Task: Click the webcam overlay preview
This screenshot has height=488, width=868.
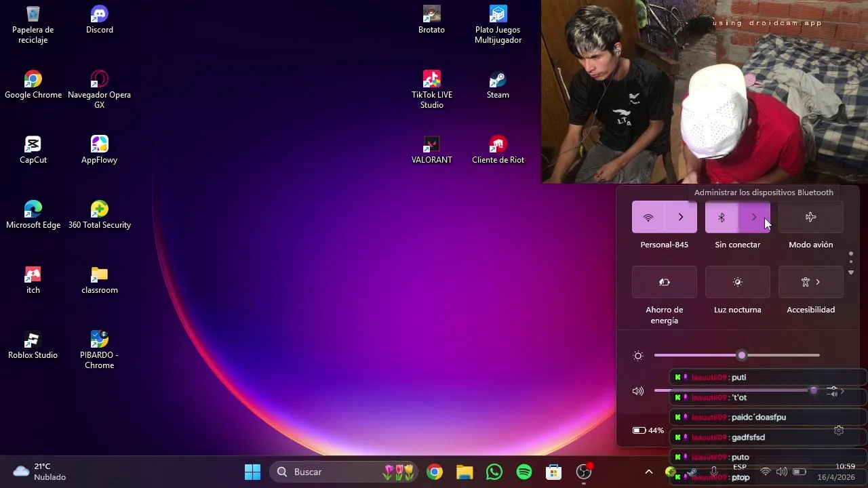Action: tap(705, 91)
